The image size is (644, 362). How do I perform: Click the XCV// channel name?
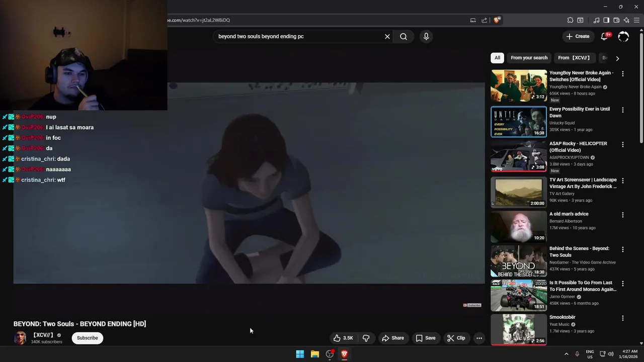pos(43,335)
